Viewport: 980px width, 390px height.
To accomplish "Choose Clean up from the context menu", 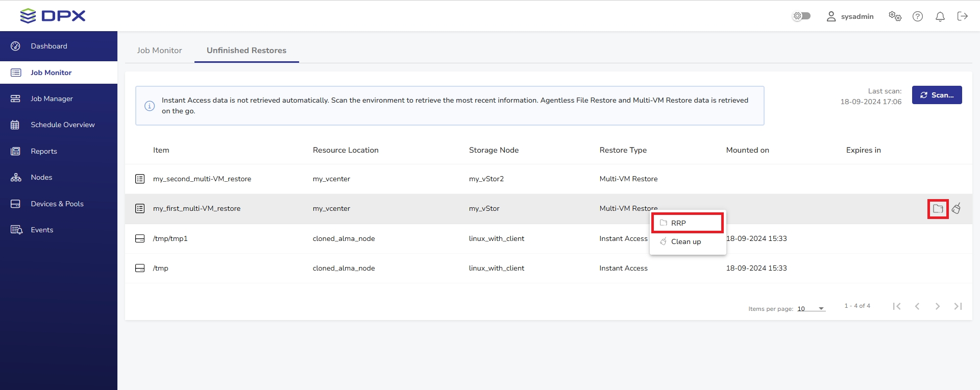I will 685,241.
